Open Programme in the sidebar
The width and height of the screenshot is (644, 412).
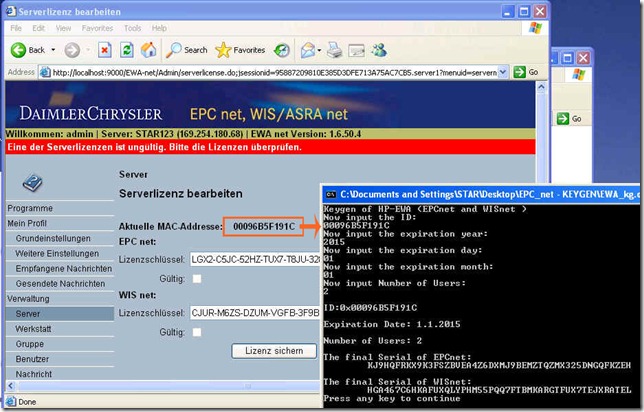30,208
